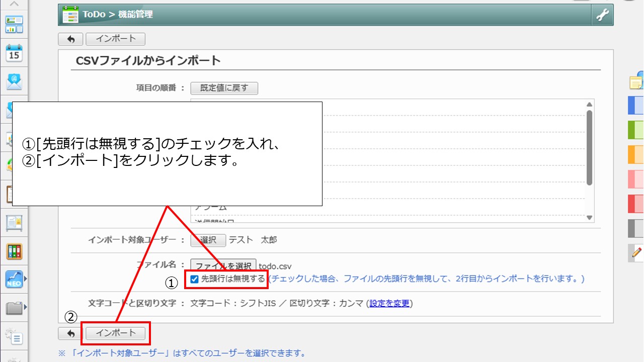This screenshot has width=644, height=362.
Task: Pick the orange sticky note color
Action: pyautogui.click(x=636, y=154)
